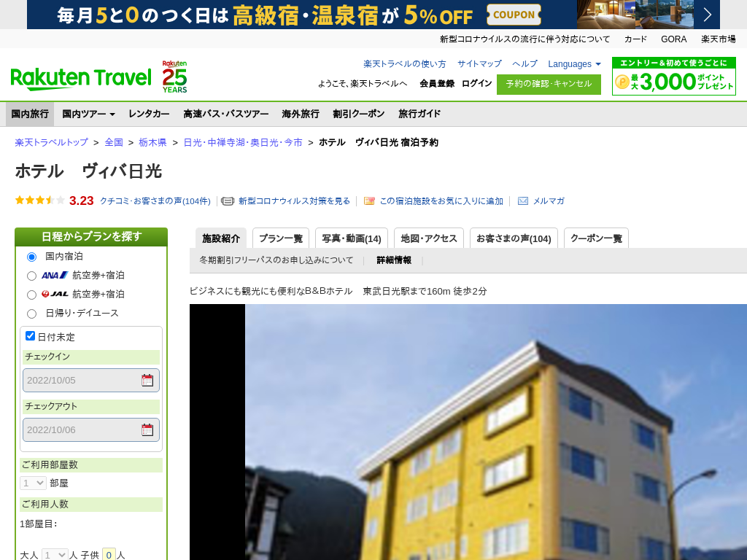Open 高速バス・バスツアー menu item
This screenshot has width=747, height=560.
pos(226,114)
